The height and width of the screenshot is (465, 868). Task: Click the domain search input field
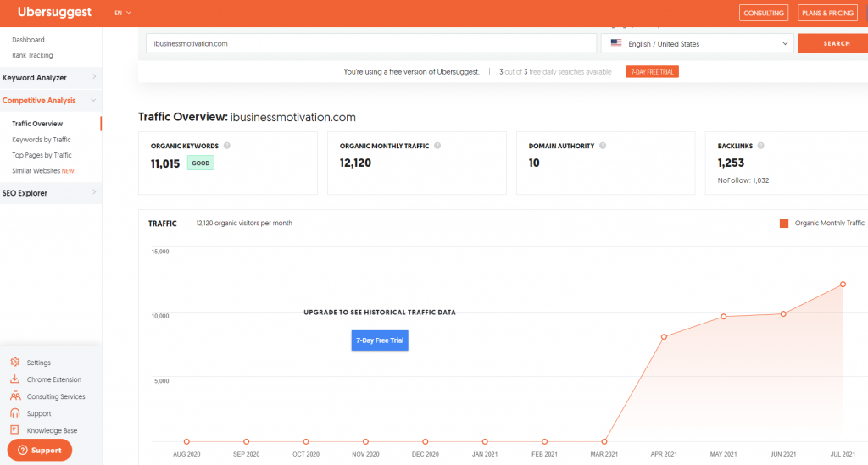tap(371, 43)
